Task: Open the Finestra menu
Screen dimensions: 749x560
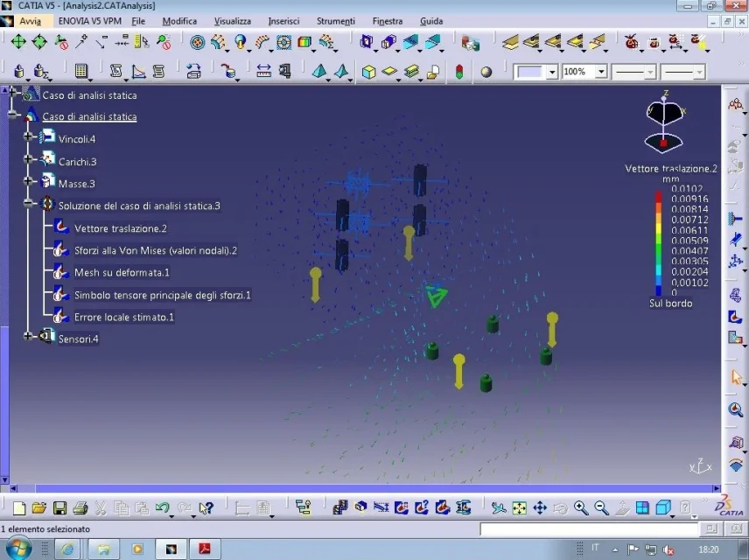Action: 388,21
